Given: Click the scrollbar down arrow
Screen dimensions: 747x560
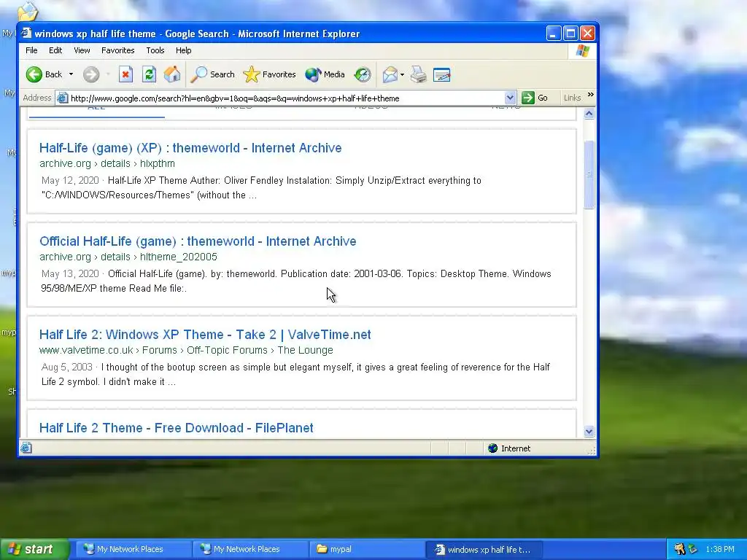Looking at the screenshot, I should [589, 432].
